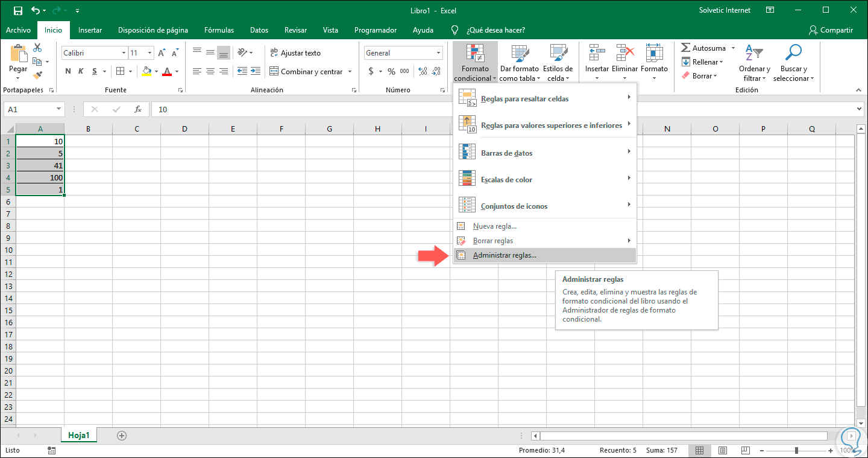Open the General number format dropdown
This screenshot has height=458, width=868.
[x=438, y=53]
